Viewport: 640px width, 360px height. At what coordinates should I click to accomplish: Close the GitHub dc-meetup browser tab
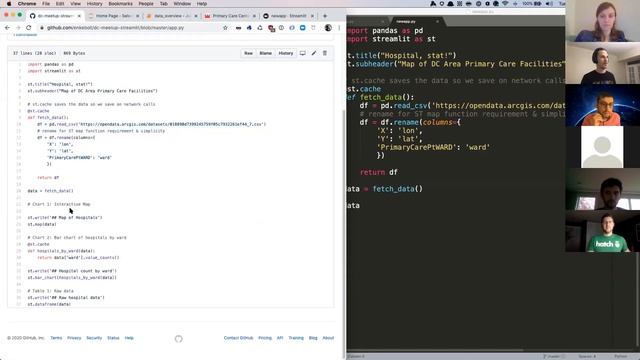[79, 16]
